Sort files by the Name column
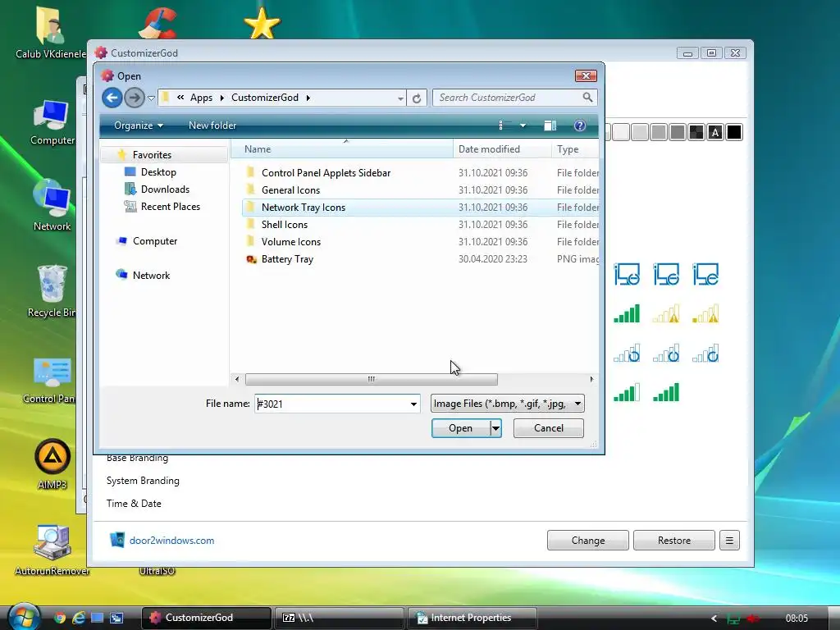This screenshot has height=630, width=840. (342, 149)
